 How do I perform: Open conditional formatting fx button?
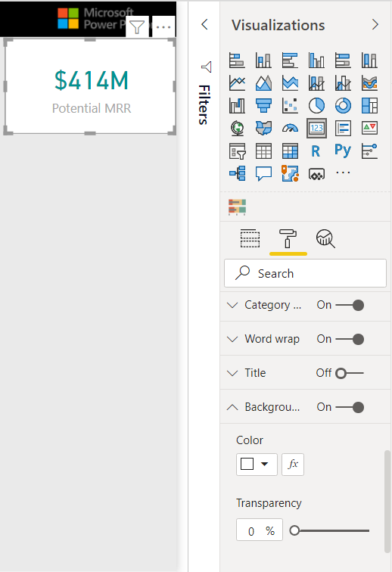point(293,465)
